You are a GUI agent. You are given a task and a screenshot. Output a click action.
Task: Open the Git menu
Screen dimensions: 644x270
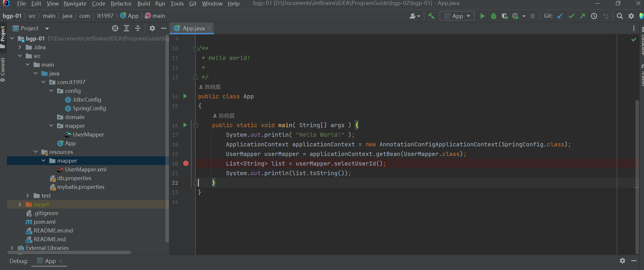(x=193, y=3)
